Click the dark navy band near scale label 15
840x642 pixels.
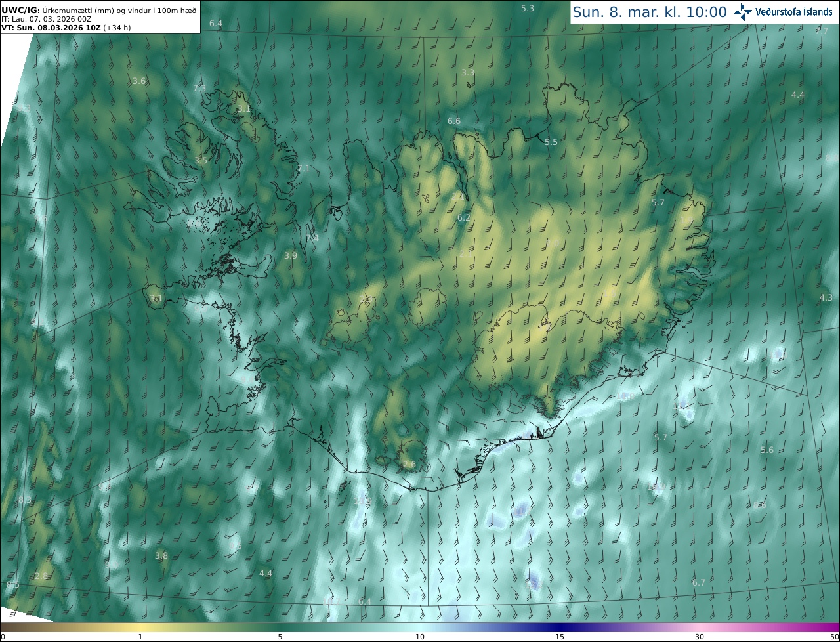(560, 627)
